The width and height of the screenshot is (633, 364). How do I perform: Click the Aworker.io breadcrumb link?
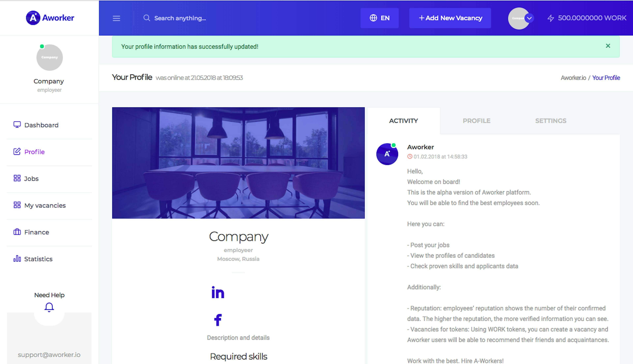click(x=573, y=78)
